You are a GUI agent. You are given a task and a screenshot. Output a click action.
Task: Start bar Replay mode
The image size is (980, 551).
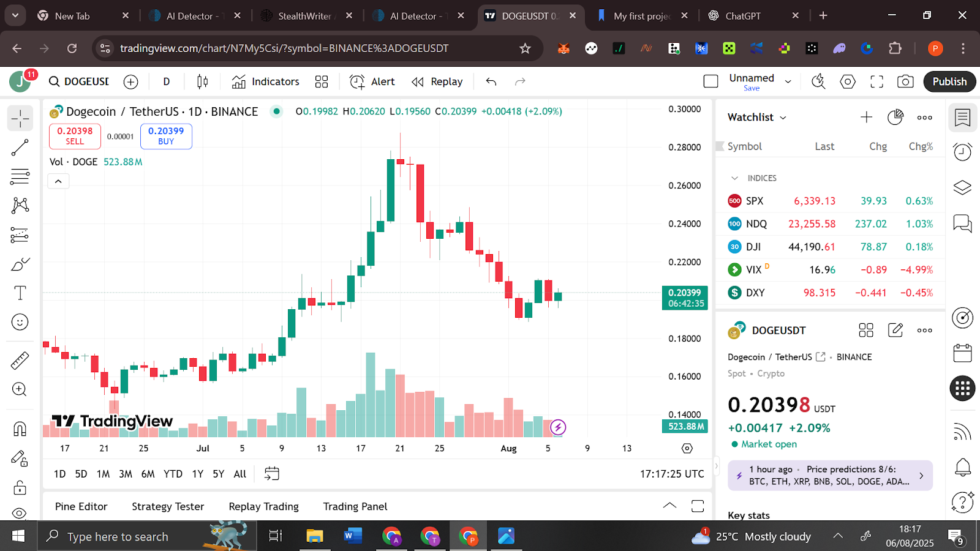[437, 81]
